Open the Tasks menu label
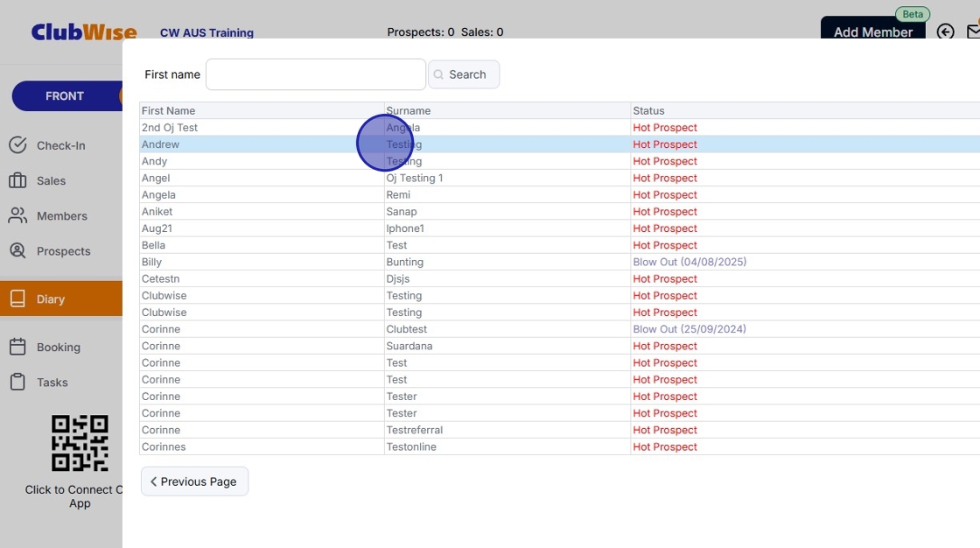 52,383
